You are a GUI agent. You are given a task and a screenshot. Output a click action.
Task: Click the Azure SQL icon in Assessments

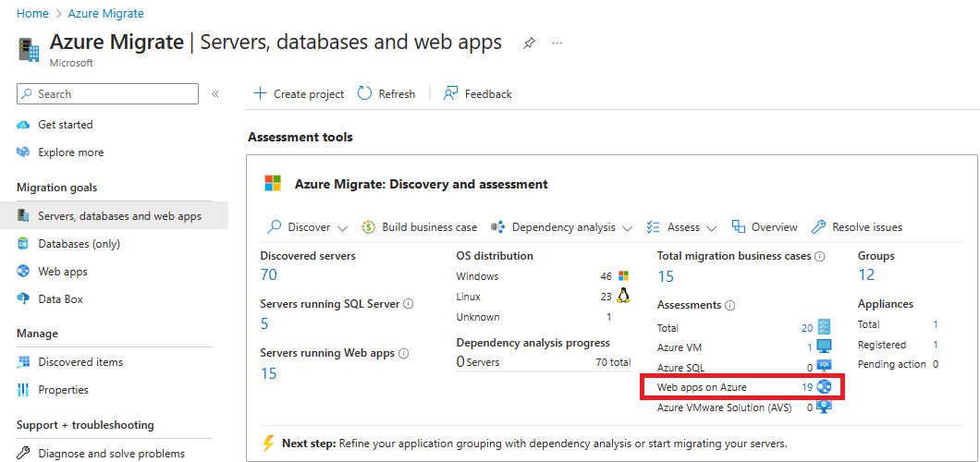pos(825,367)
